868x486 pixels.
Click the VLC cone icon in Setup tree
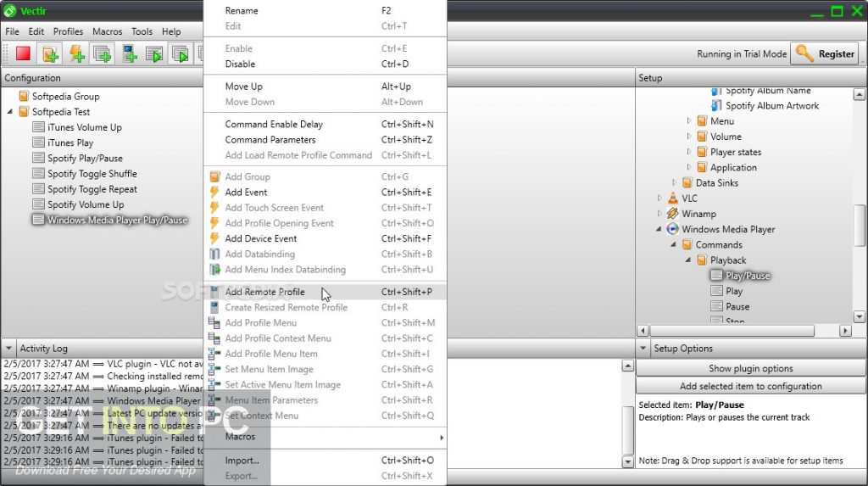[672, 198]
